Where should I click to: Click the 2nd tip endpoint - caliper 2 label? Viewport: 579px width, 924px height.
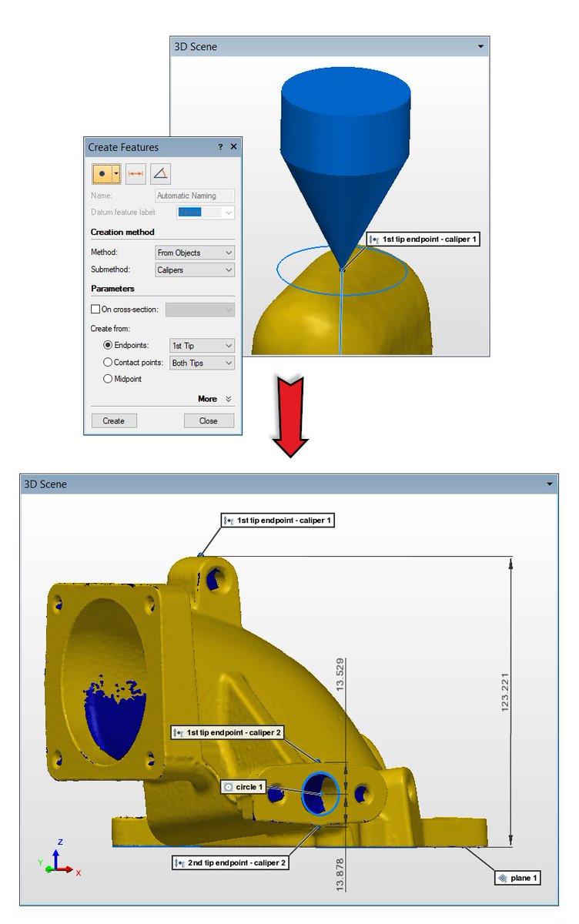click(232, 863)
